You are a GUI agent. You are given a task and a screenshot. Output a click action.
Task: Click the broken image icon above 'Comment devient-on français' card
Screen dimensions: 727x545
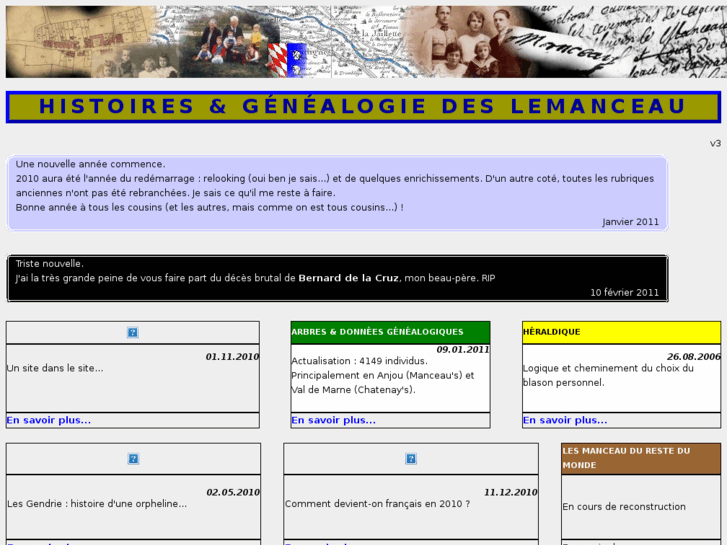[411, 459]
